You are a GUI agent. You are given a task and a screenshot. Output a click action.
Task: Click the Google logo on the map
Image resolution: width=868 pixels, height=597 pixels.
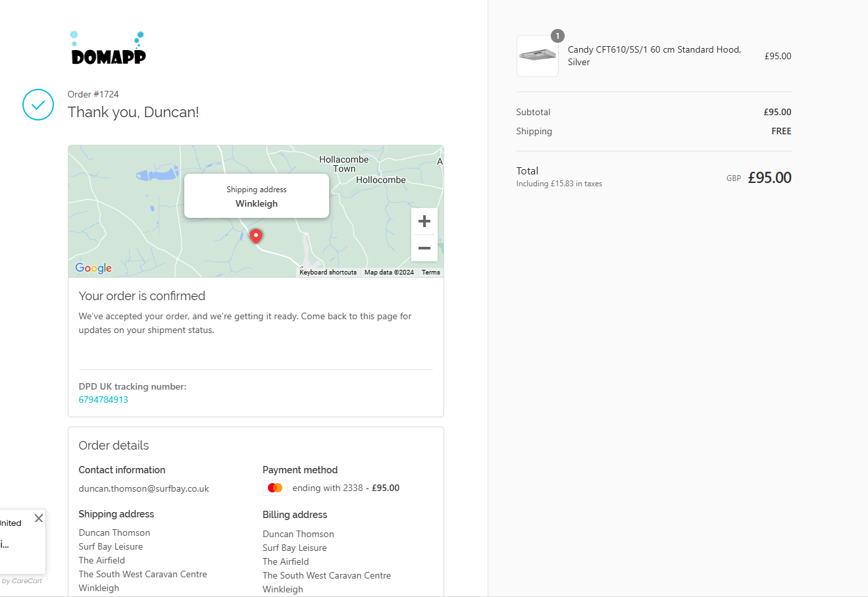93,268
